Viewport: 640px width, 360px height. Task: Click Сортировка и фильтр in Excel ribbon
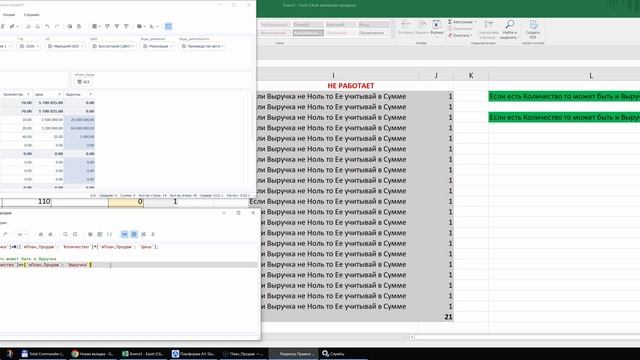point(488,29)
